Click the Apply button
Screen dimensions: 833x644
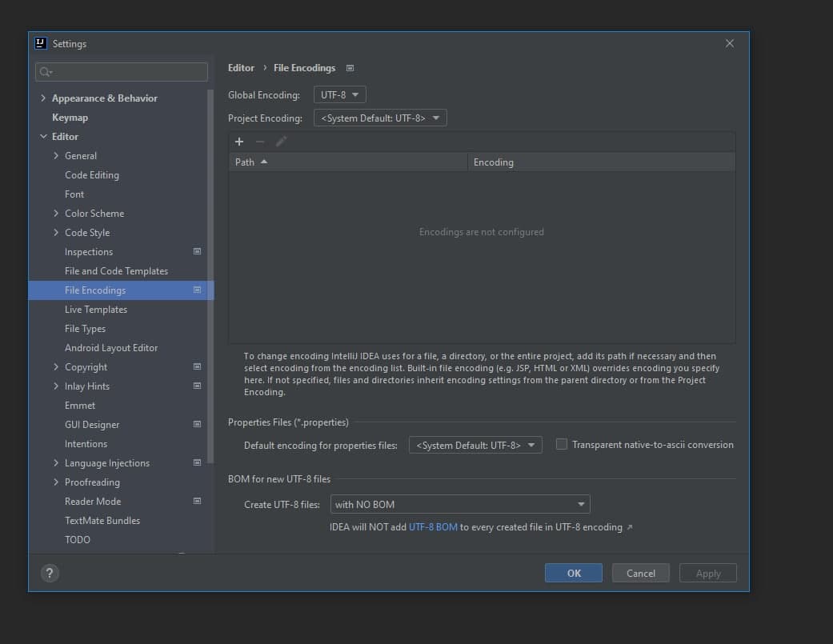point(708,574)
